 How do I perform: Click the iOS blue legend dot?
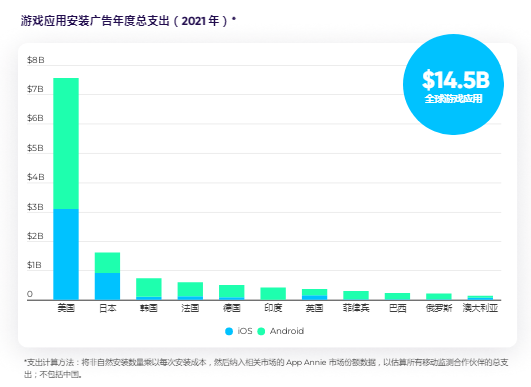point(229,331)
